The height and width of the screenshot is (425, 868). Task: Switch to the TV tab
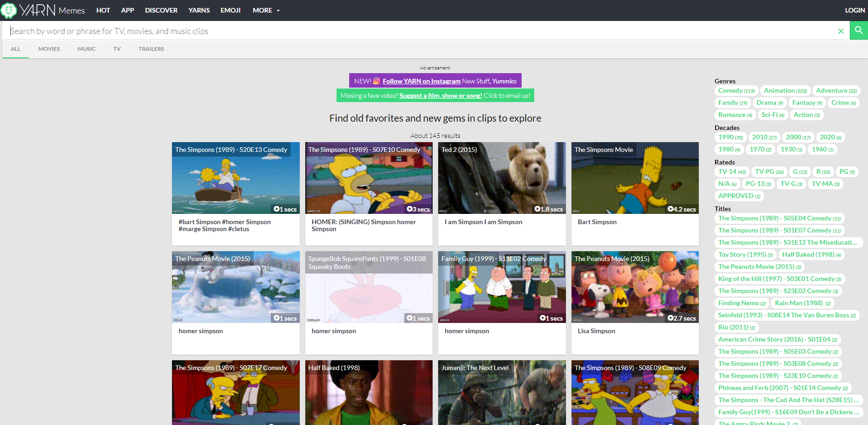tap(117, 49)
